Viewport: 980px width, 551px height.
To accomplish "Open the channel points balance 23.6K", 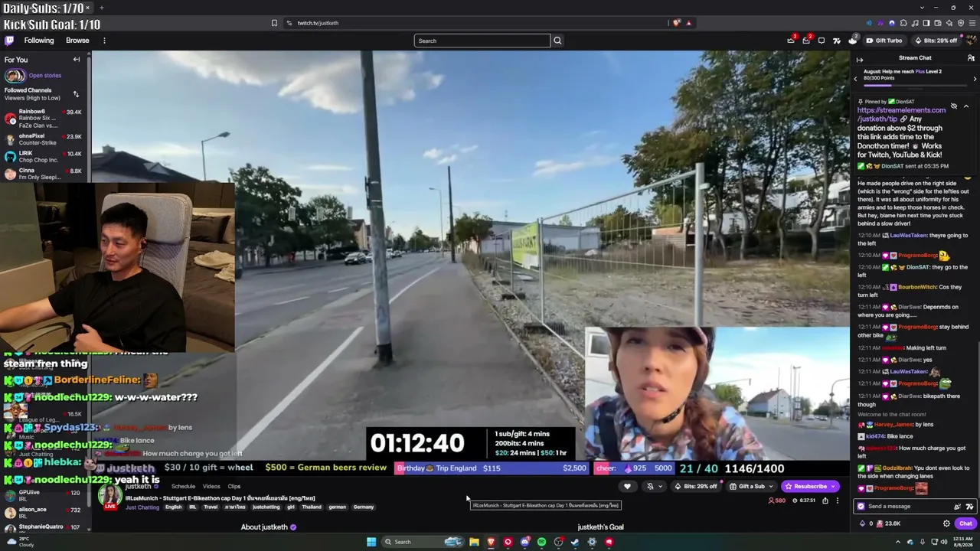I will click(x=888, y=523).
